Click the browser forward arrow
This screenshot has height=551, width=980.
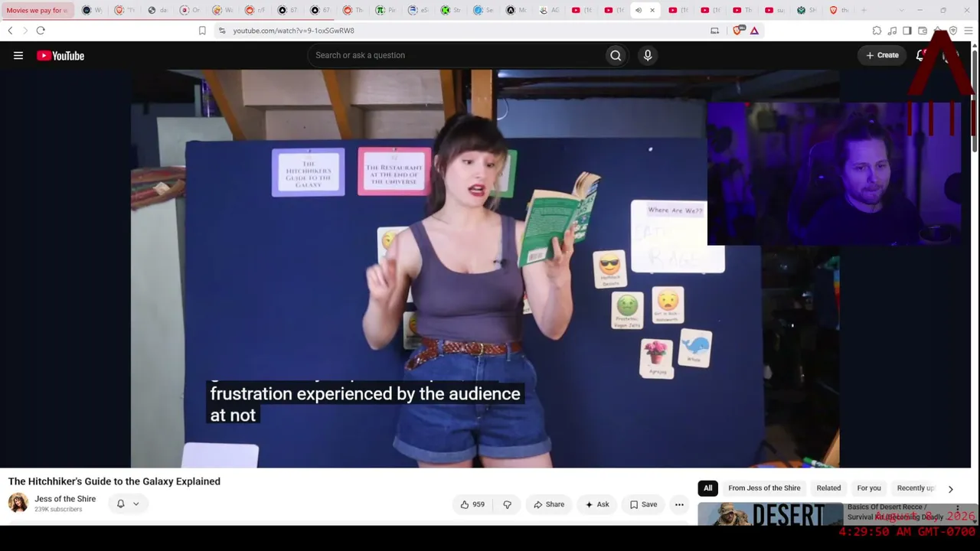(24, 31)
